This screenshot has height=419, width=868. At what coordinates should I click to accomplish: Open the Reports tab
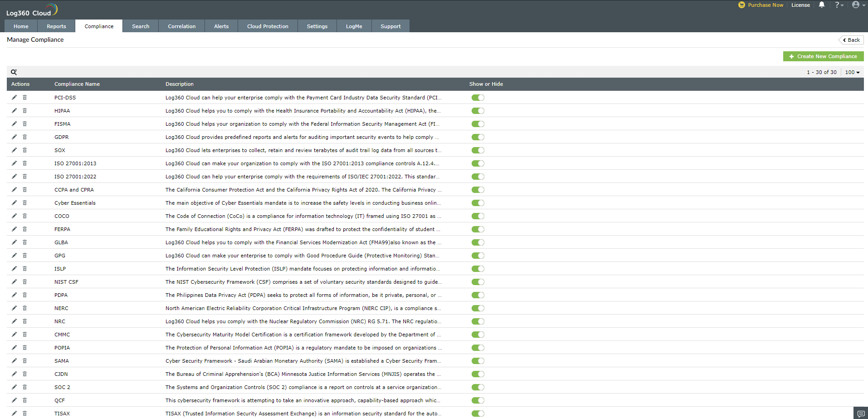[56, 26]
